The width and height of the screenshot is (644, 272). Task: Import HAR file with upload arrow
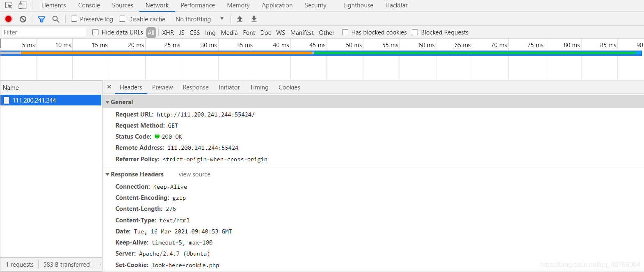click(240, 19)
